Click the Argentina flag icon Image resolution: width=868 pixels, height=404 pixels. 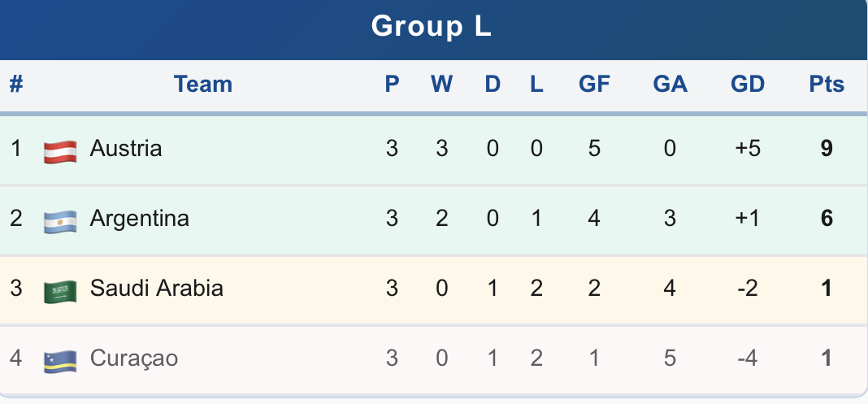point(60,219)
